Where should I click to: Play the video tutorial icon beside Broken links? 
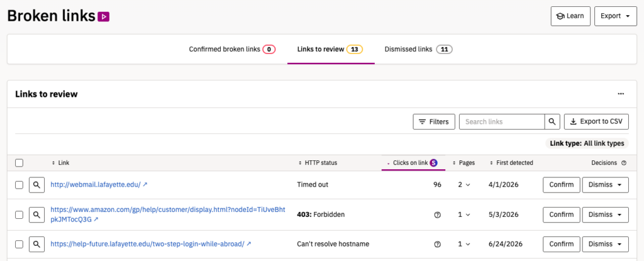pos(104,16)
